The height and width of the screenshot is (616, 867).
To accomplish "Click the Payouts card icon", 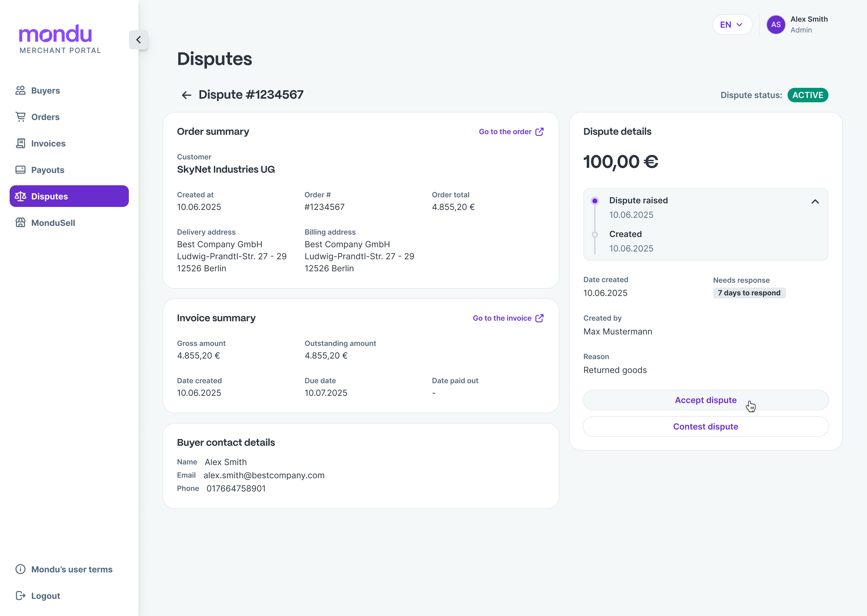I will click(x=20, y=170).
